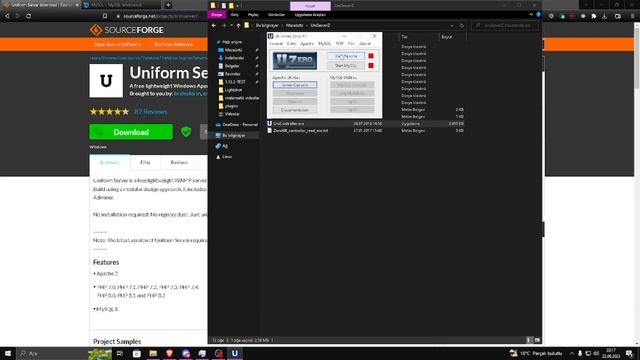Open the Giriş tab in File Explorer ribbon
This screenshot has height=360, width=640.
pyautogui.click(x=235, y=15)
